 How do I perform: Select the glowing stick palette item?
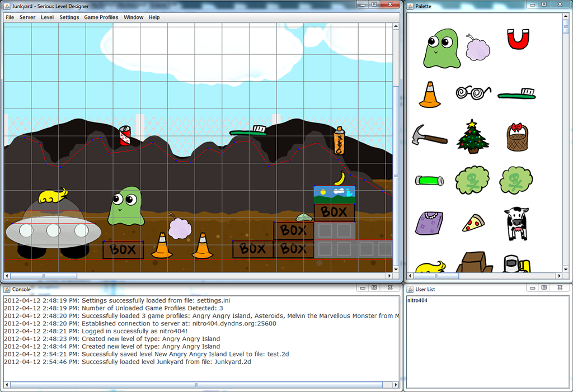coord(429,179)
